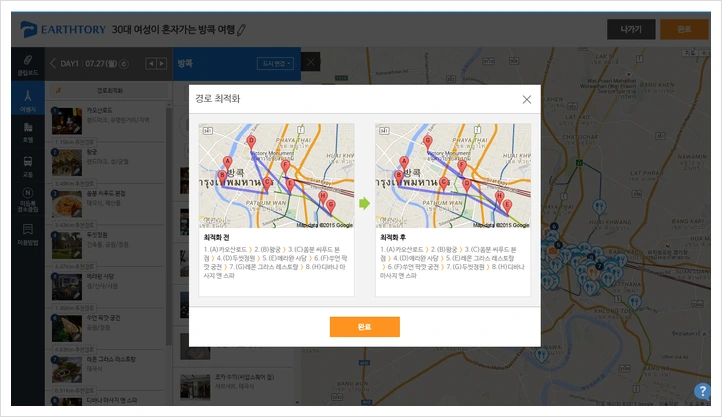The width and height of the screenshot is (722, 417).
Task: Select the 쏨분 씨푸드 본점 itinerary item
Action: 107,203
